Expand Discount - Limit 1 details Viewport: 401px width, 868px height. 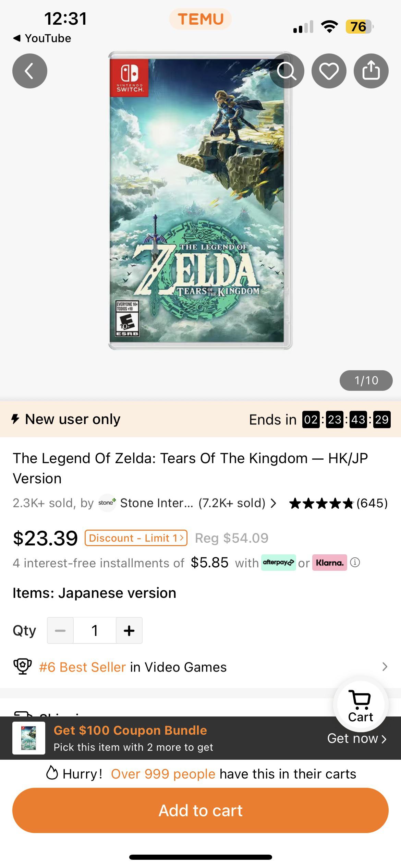[136, 538]
